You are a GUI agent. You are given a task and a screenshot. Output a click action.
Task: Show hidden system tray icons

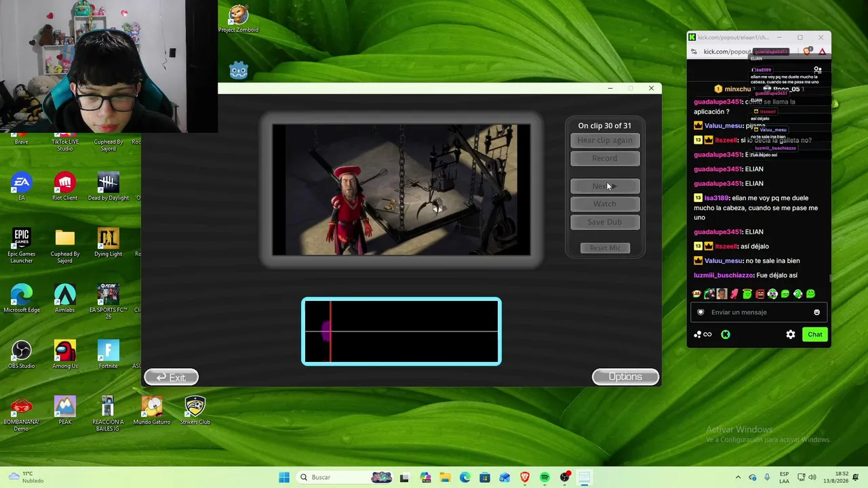click(x=738, y=478)
